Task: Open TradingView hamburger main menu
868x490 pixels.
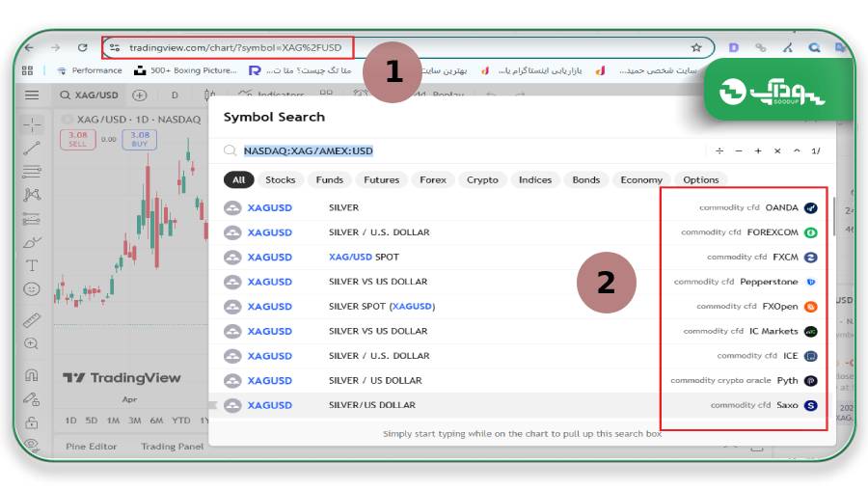Action: tap(32, 95)
